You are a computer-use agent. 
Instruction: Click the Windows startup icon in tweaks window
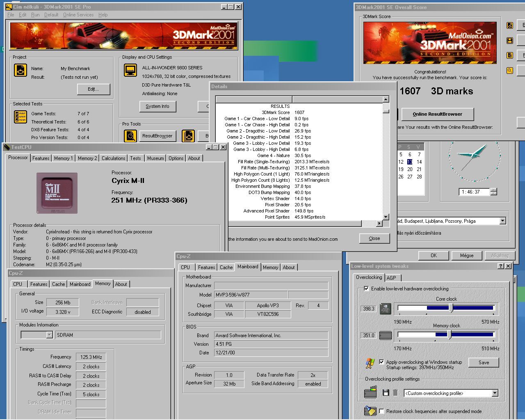pos(370,363)
